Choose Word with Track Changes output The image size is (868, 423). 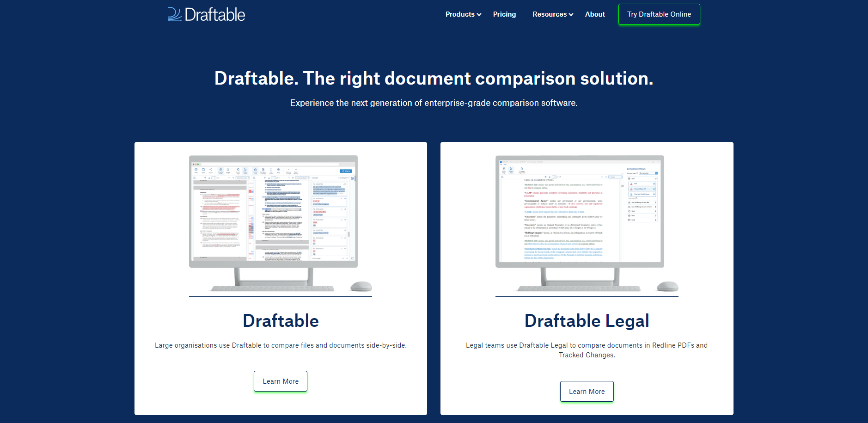point(642,194)
